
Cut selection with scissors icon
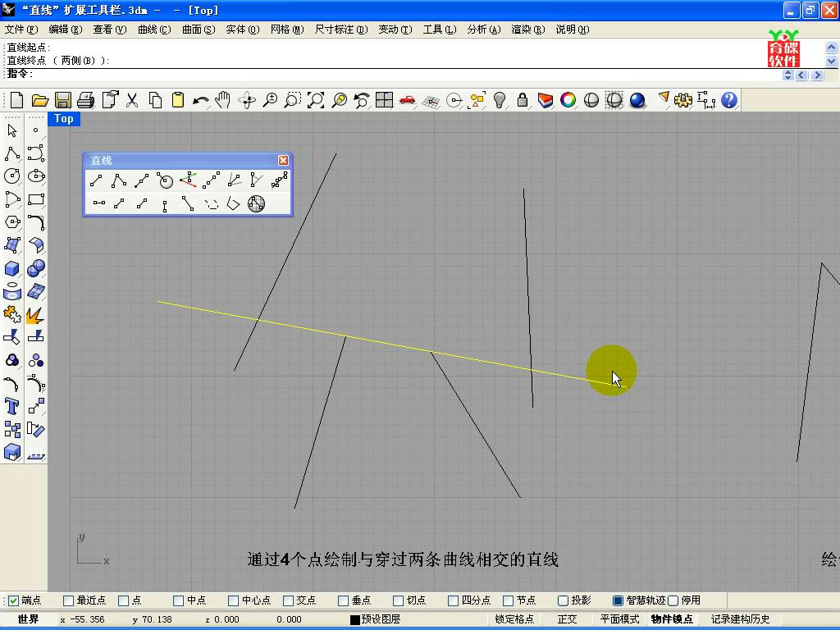pyautogui.click(x=132, y=100)
